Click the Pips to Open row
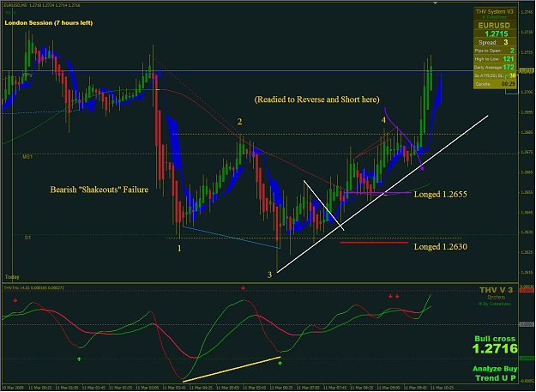The height and width of the screenshot is (392, 536). 494,51
